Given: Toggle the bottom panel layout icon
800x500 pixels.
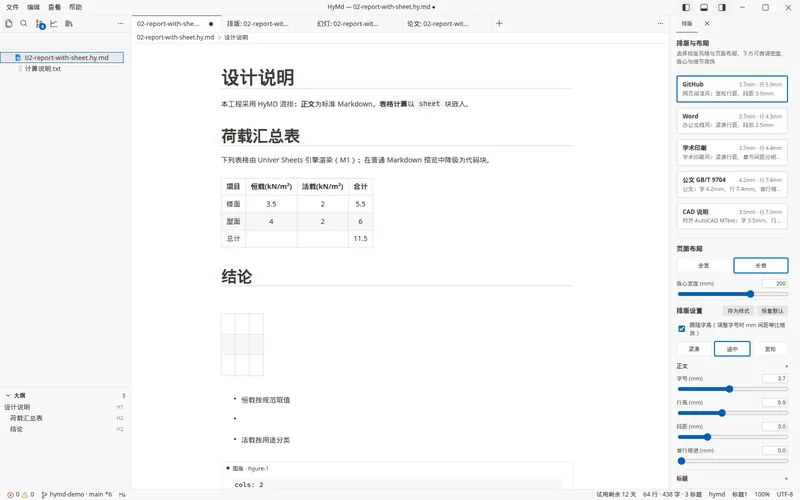Looking at the screenshot, I should 704,7.
